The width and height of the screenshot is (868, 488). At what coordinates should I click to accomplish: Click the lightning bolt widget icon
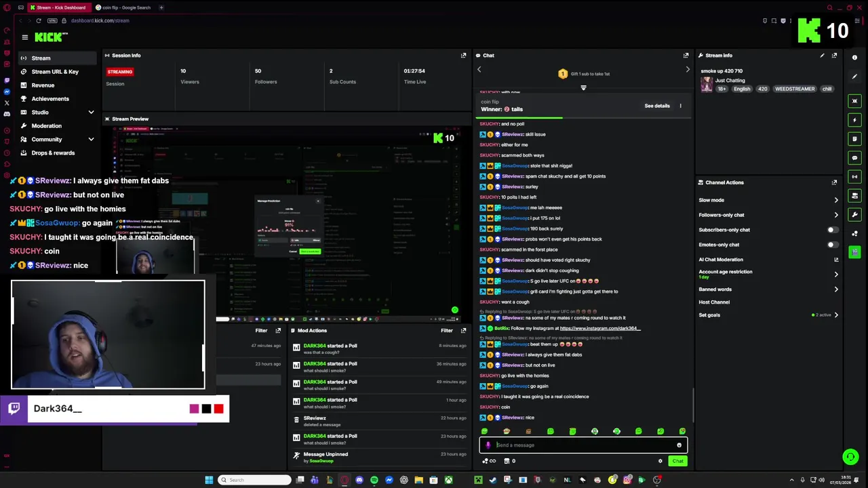point(854,120)
